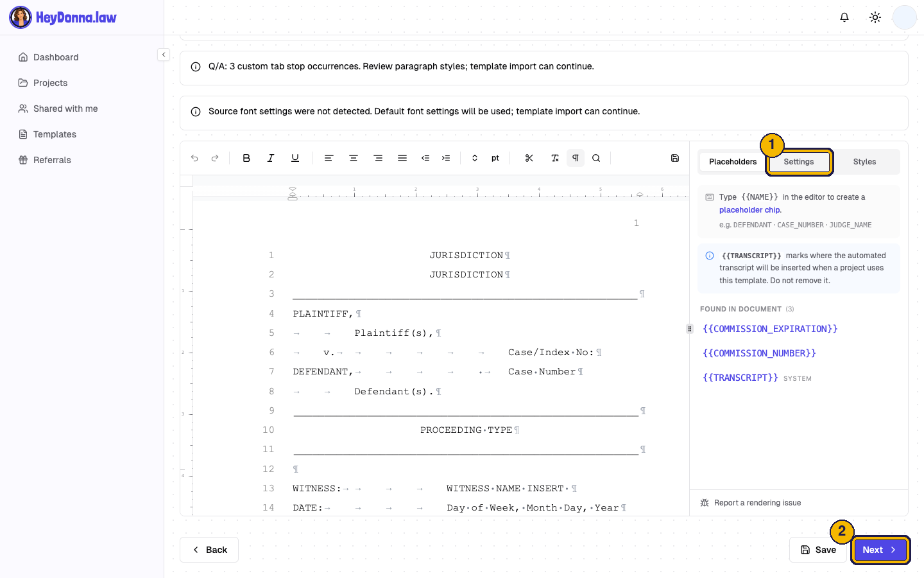Click the Back button

coord(209,550)
